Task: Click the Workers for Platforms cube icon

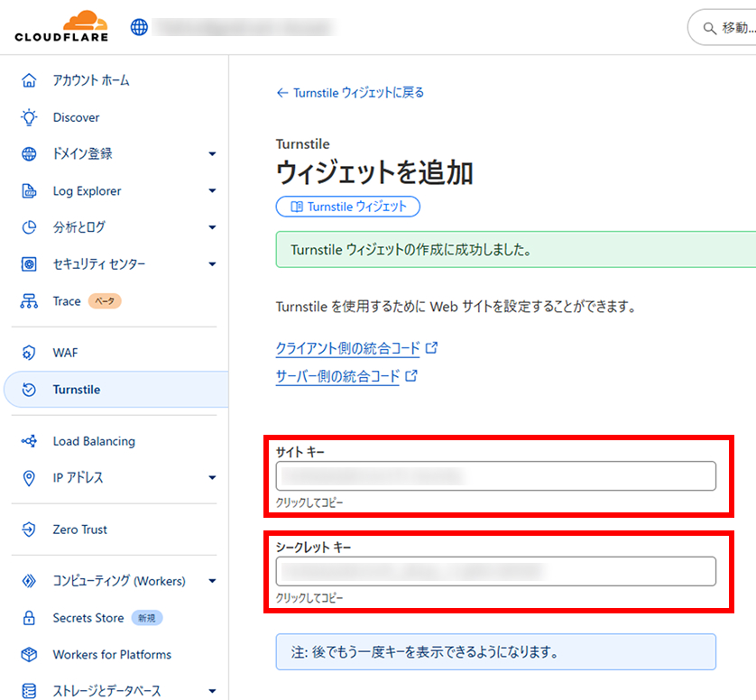Action: 29,654
